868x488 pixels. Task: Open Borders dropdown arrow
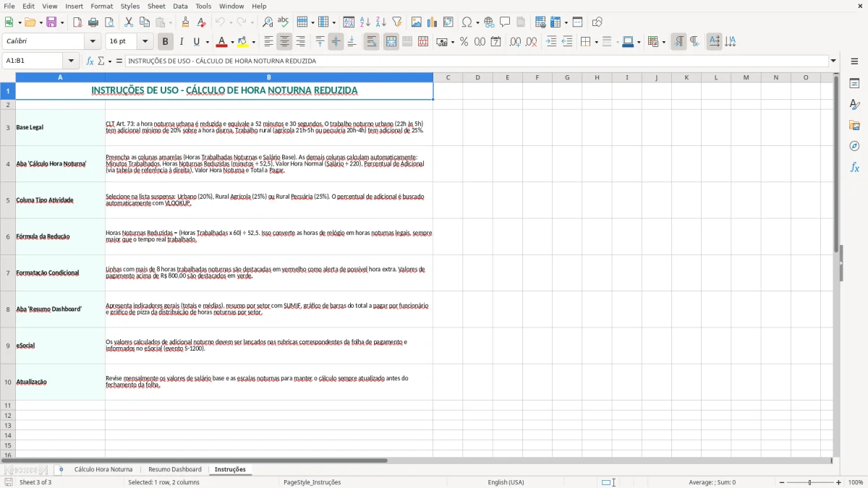tap(595, 42)
